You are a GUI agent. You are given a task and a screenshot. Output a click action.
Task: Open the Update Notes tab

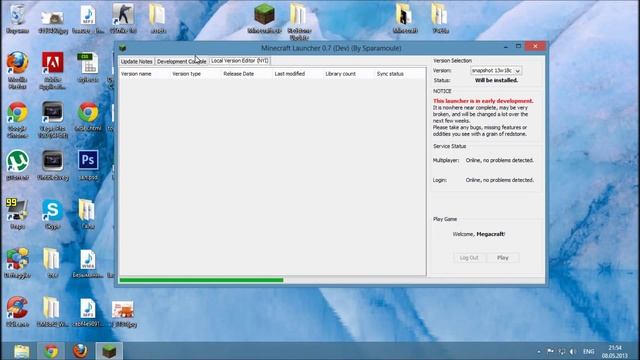[x=136, y=61]
